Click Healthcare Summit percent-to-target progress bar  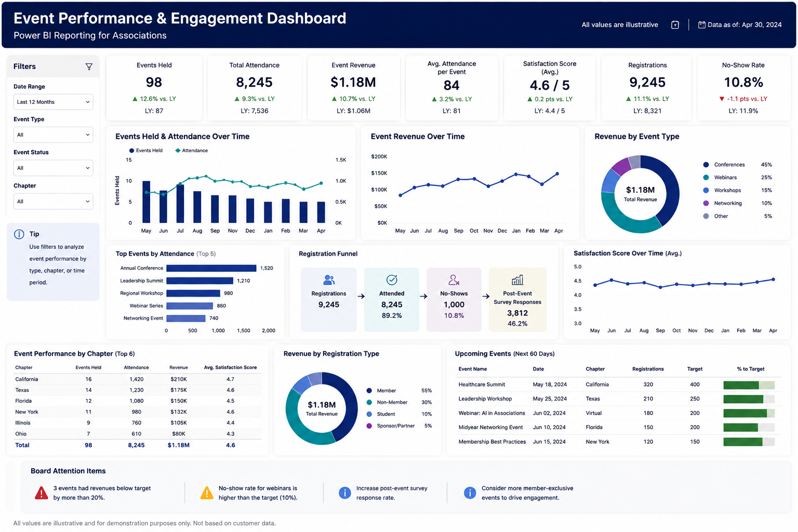(x=749, y=385)
